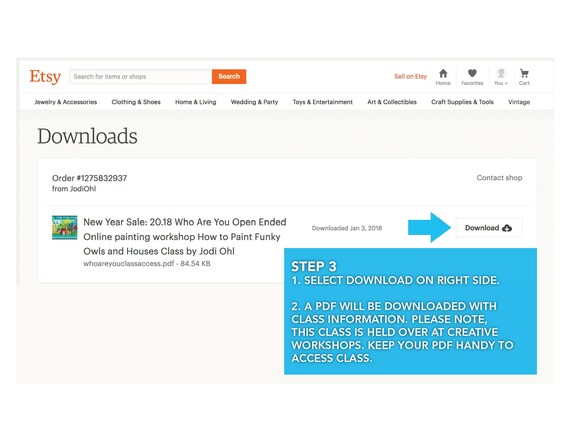Select Art & Collectibles category
The image size is (570, 441).
(392, 102)
